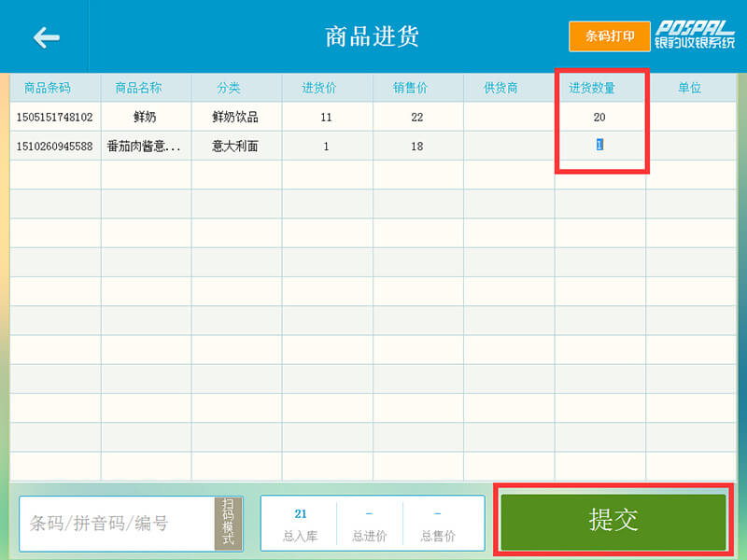Toggle the 扫码模式 scan mode

228,523
